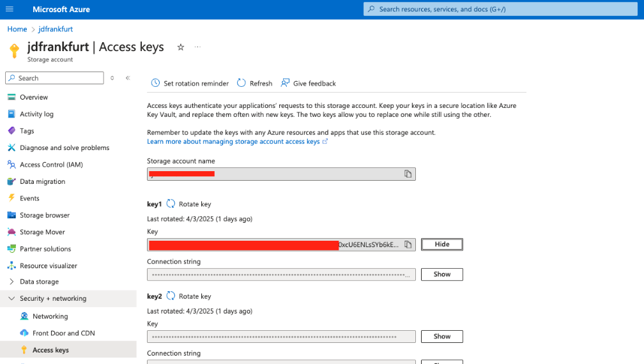Click Activity log label

36,114
